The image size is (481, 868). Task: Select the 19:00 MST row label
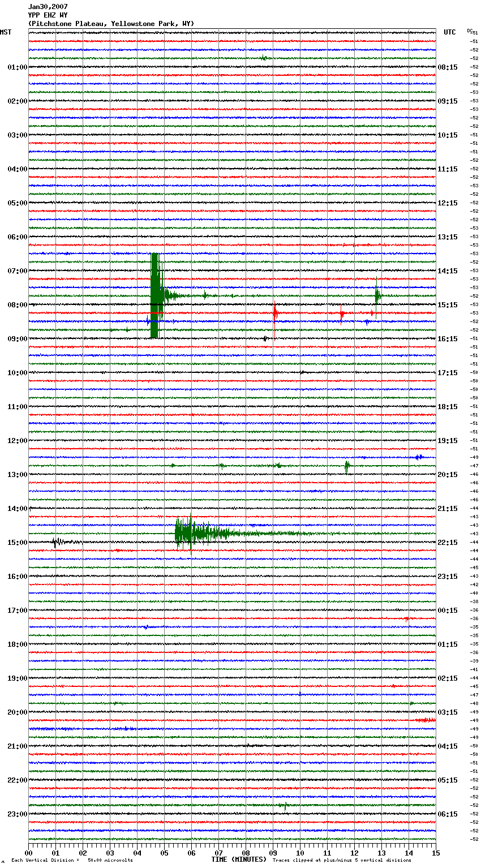click(17, 678)
